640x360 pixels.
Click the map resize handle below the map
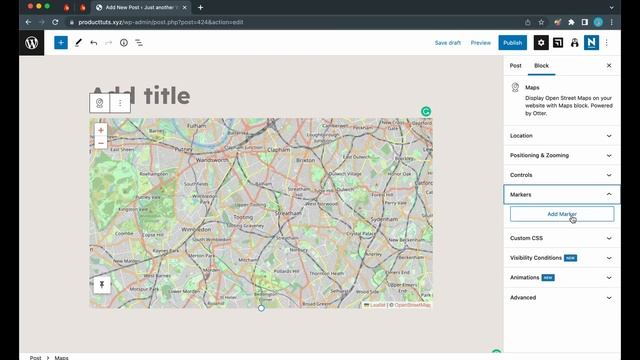[261, 308]
